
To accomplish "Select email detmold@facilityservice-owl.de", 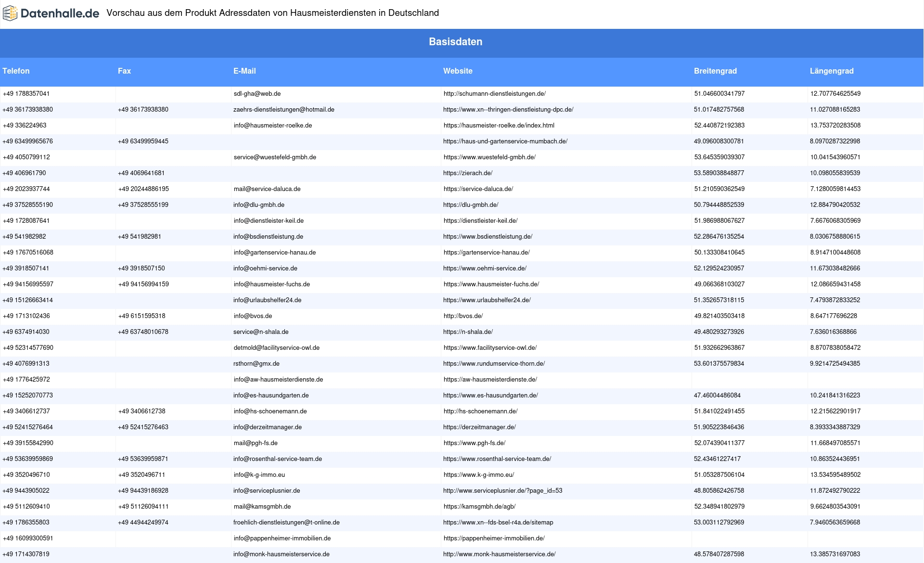I will tap(277, 348).
